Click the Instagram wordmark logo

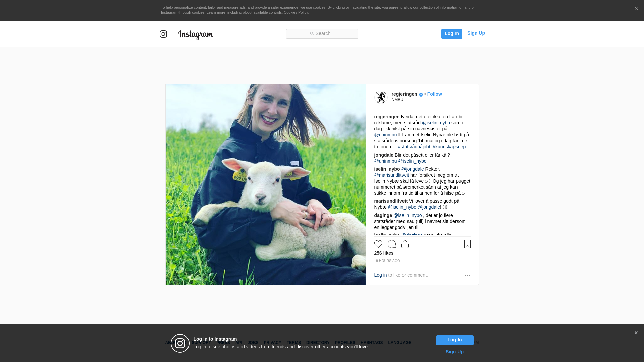[x=196, y=34]
